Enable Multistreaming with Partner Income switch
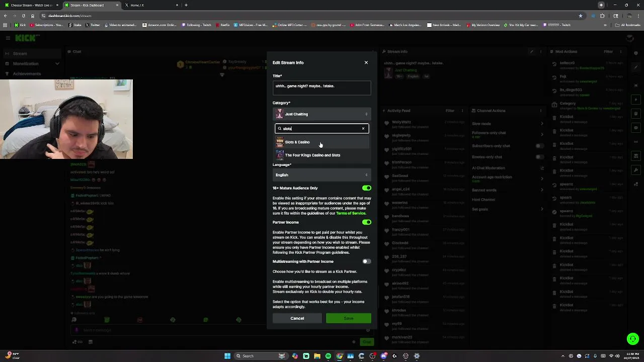 coord(367,261)
